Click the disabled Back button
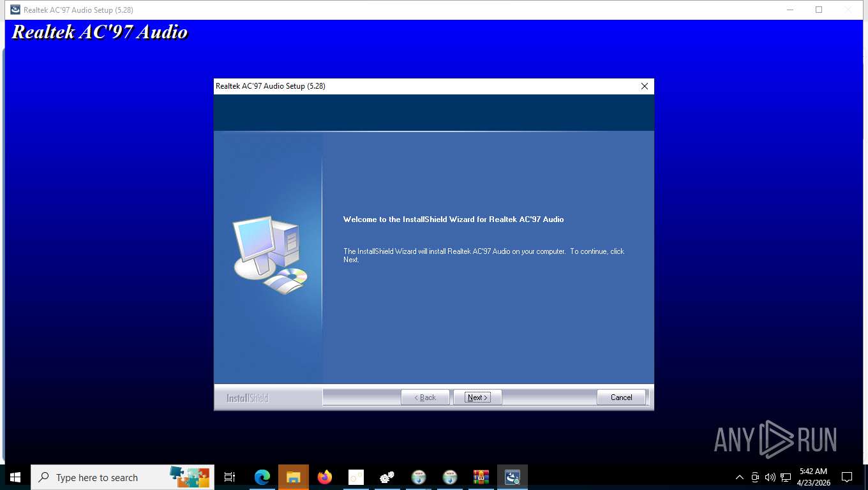Image resolution: width=868 pixels, height=490 pixels. (425, 397)
